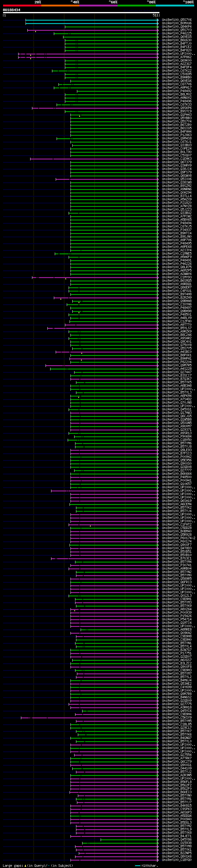Click the green alignment bar for UniRef100_P48492
Image resolution: width=197 pixels, height=868 pixels.
[x=117, y=91]
